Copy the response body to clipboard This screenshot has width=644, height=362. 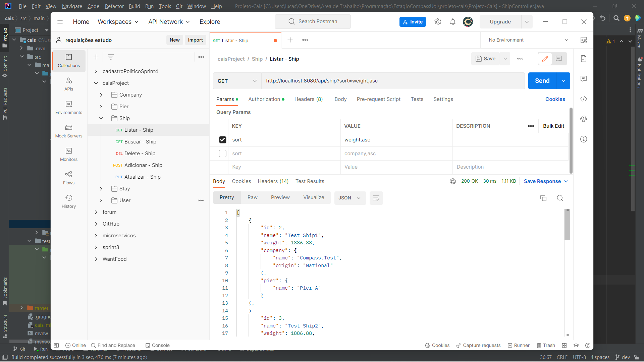coord(543,198)
